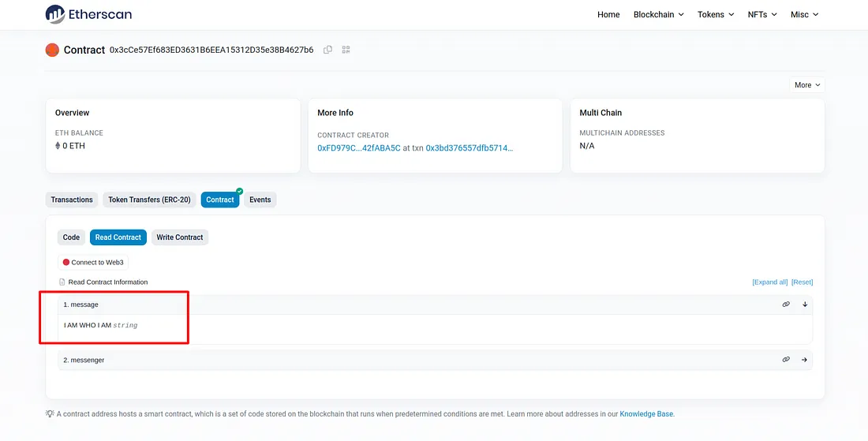Click the Ethereum icon beside 0 ETH
This screenshot has height=441, width=868.
58,146
